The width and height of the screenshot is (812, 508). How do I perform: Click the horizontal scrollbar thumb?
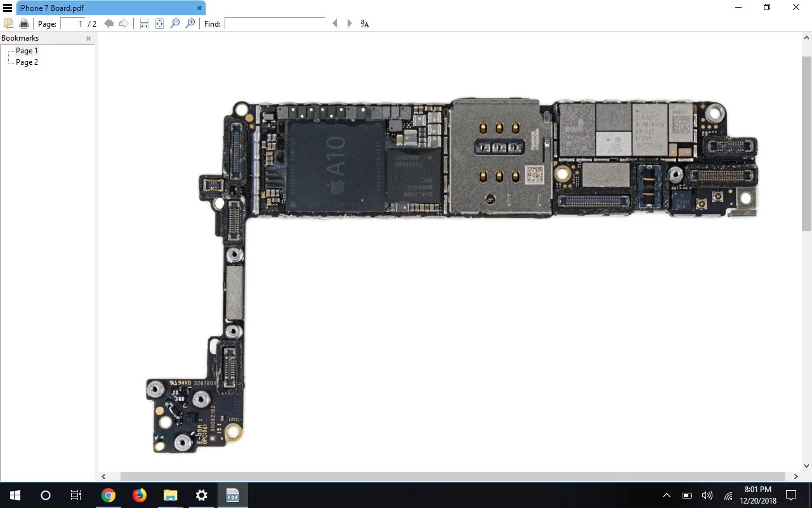(x=453, y=476)
